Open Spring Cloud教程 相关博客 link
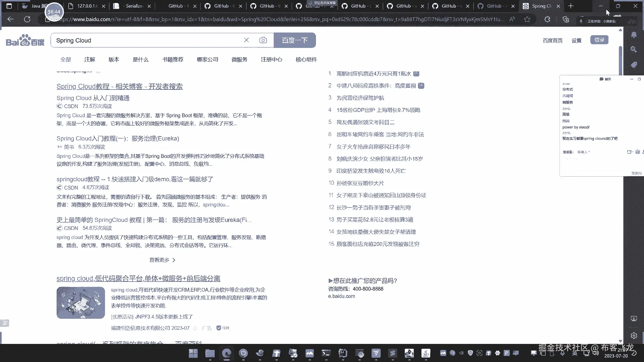This screenshot has height=362, width=644. (x=119, y=86)
